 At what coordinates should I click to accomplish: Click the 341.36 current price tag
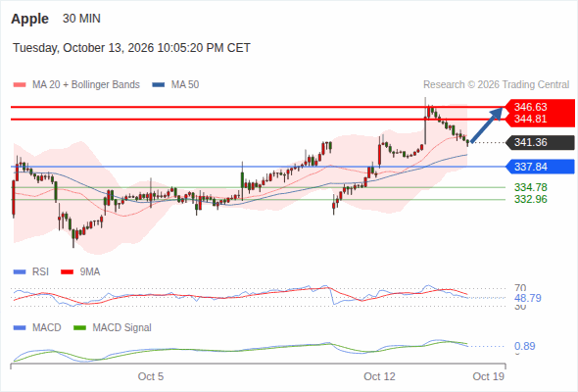click(x=540, y=142)
